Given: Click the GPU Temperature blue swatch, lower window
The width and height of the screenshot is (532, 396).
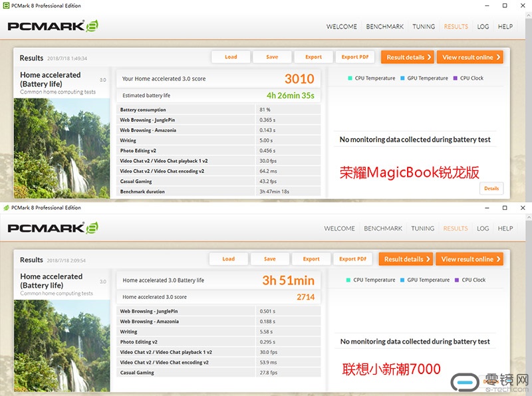Looking at the screenshot, I should [402, 280].
